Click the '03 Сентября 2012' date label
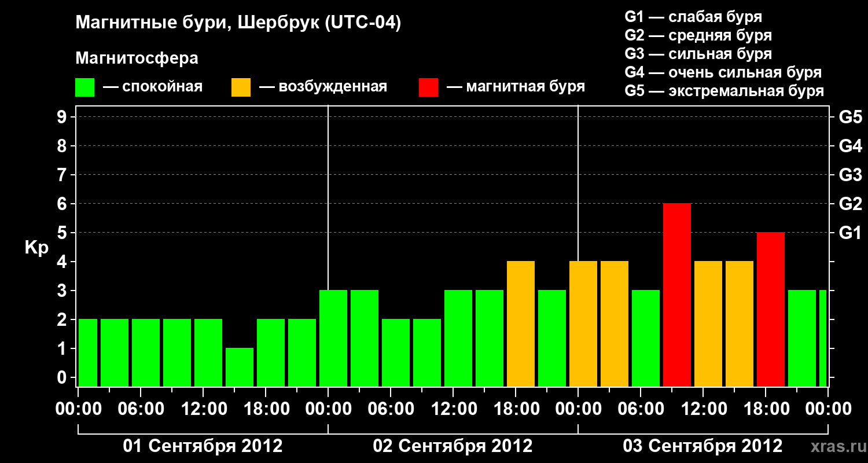The width and height of the screenshot is (868, 463). coord(703,446)
